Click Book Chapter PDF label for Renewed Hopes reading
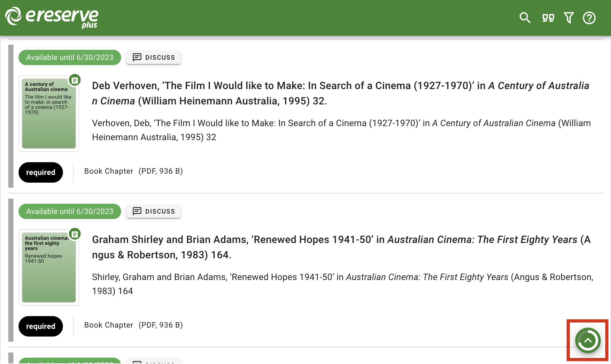This screenshot has height=364, width=611. pyautogui.click(x=133, y=325)
